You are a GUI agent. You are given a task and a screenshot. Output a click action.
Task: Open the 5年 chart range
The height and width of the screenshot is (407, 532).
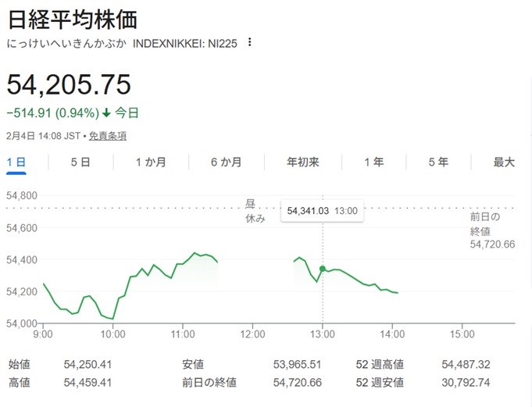[x=438, y=162]
